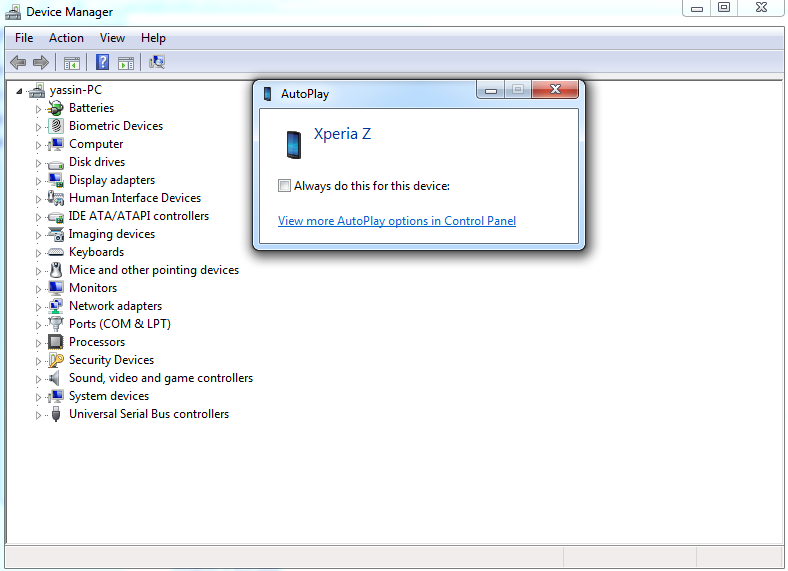Screen dimensions: 788x571
Task: Maximize the Device Manager window
Action: pyautogui.click(x=724, y=8)
